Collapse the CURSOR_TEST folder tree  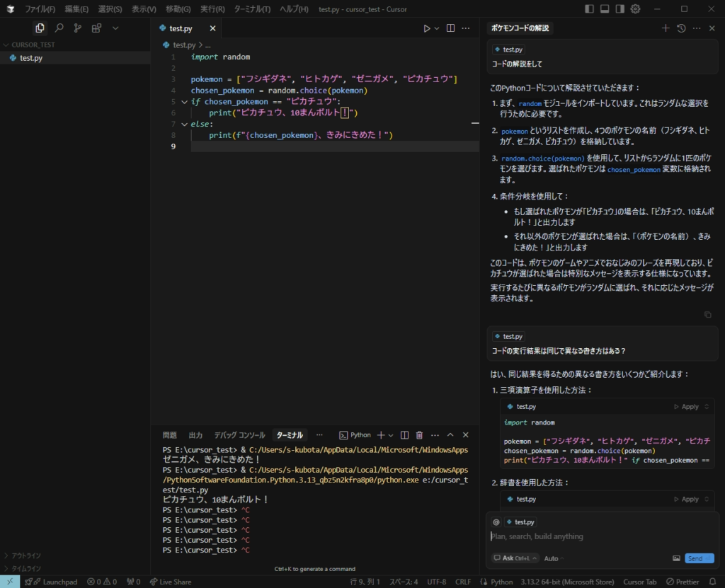33,45
